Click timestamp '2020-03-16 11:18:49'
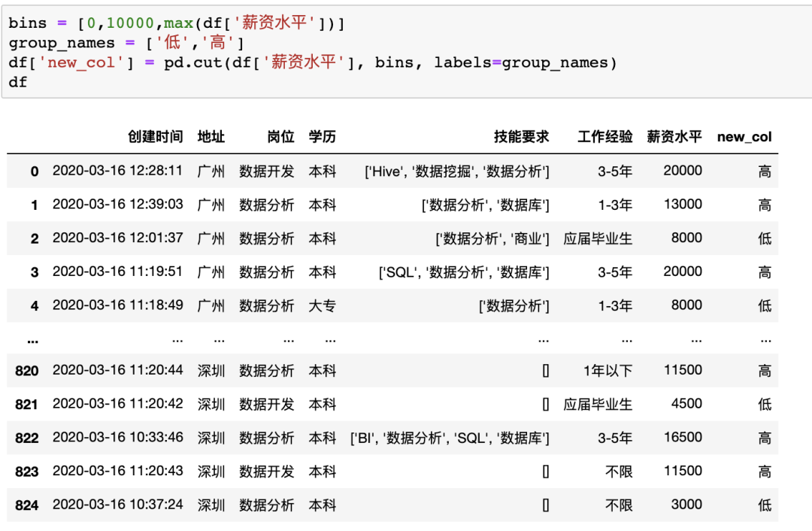This screenshot has height=531, width=812. (117, 305)
